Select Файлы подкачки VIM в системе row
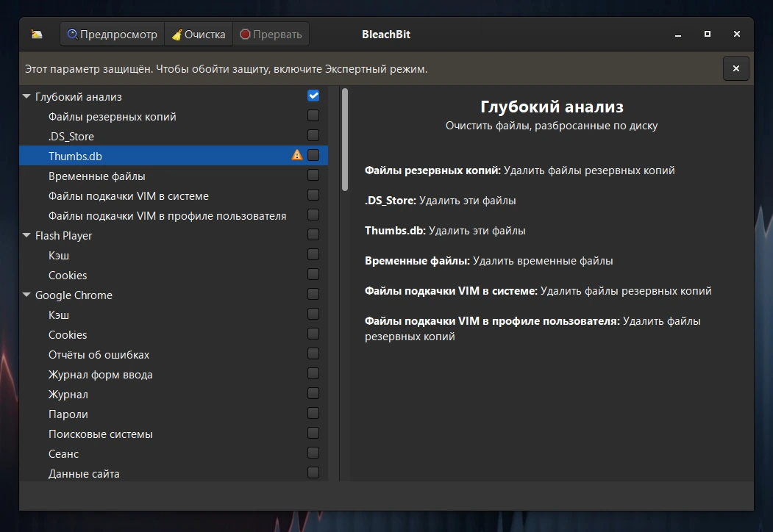The image size is (773, 532). click(174, 195)
